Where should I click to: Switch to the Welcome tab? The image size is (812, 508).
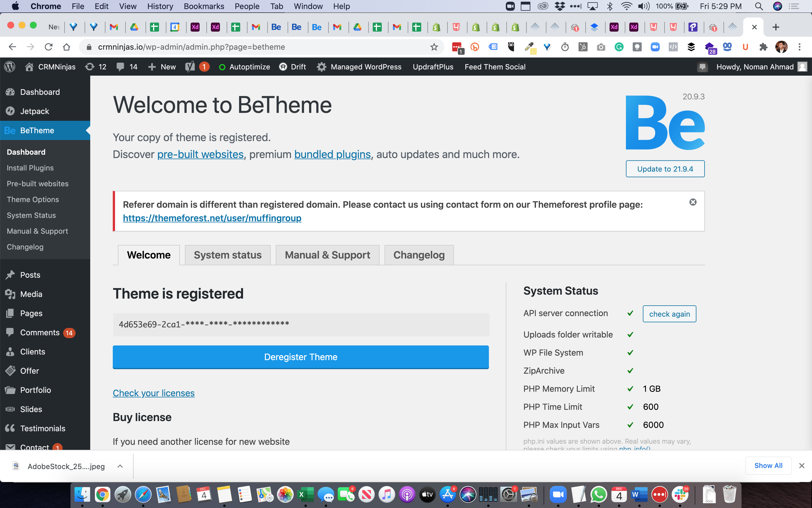(x=149, y=255)
